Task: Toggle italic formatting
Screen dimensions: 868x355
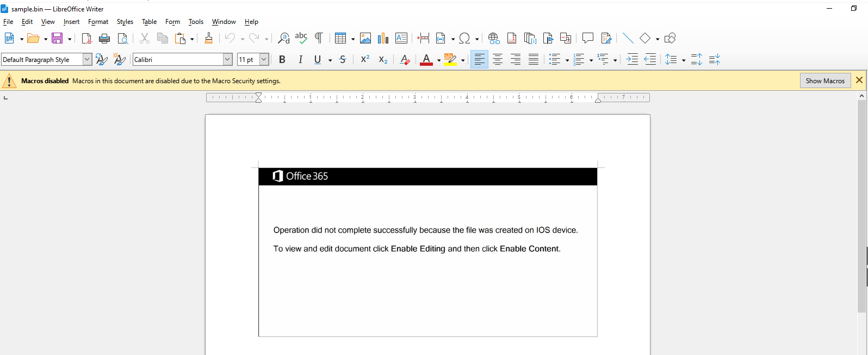Action: pyautogui.click(x=300, y=59)
